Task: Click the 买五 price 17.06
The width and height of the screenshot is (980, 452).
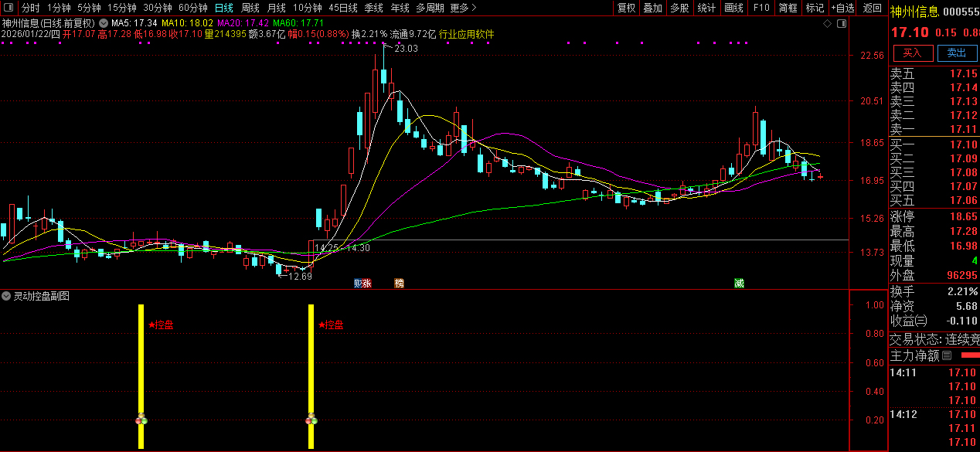Action: (x=963, y=200)
